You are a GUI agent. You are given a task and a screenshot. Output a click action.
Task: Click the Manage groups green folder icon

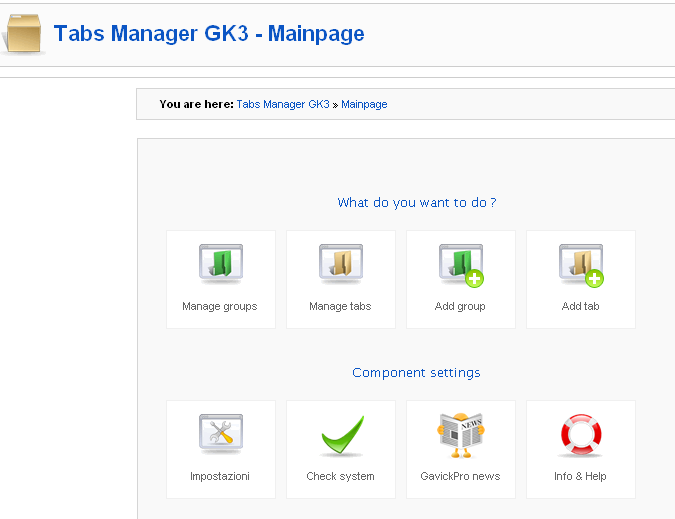221,264
